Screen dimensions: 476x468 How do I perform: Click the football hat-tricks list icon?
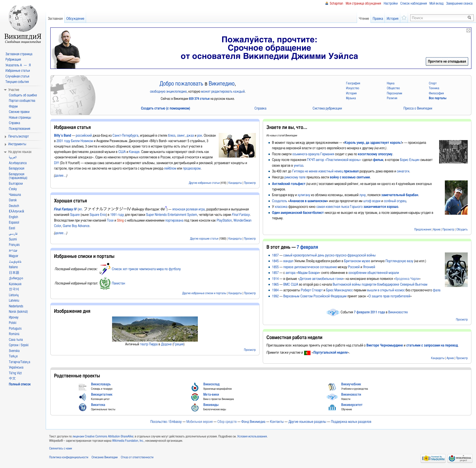point(105,269)
